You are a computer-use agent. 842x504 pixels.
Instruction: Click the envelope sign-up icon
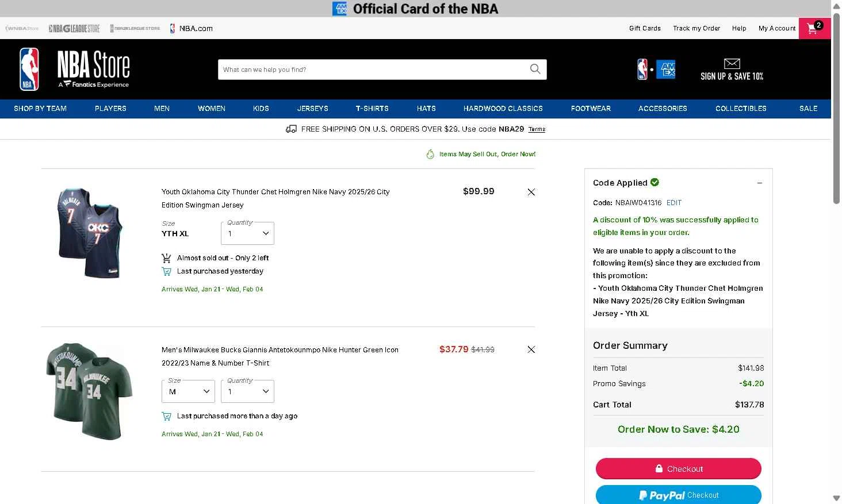732,63
